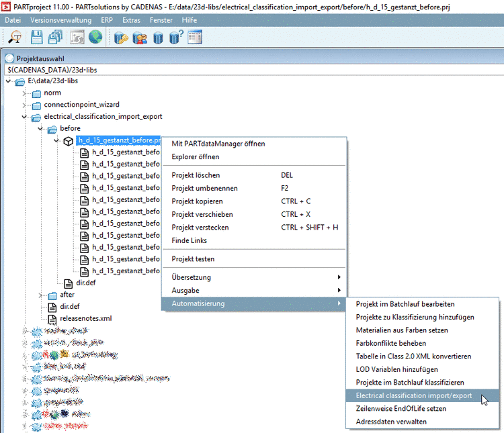Screen dimensions: 504x433
Task: Choose Explorer öffnen from context menu
Action: pyautogui.click(x=254, y=157)
